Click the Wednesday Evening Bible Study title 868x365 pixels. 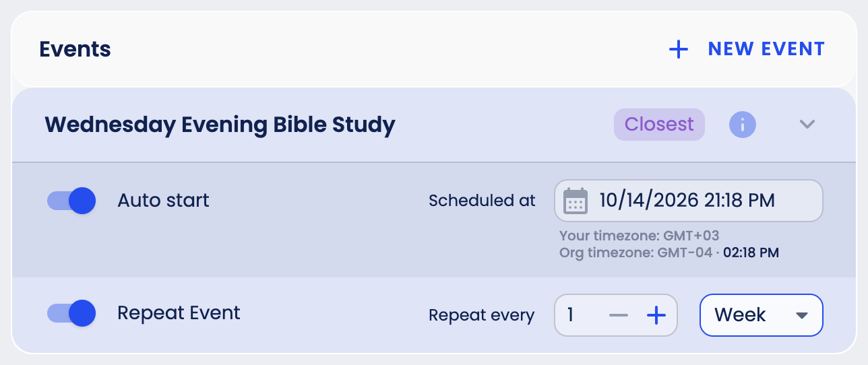(x=220, y=125)
